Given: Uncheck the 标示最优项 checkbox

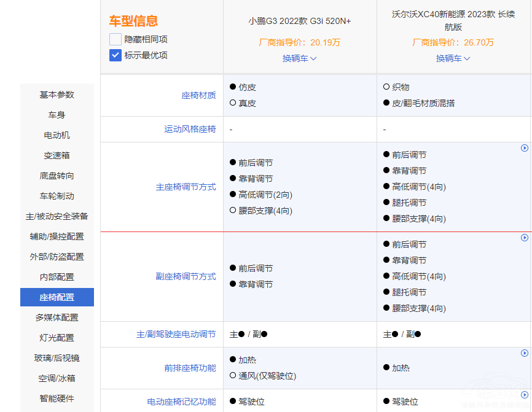Looking at the screenshot, I should click(115, 55).
